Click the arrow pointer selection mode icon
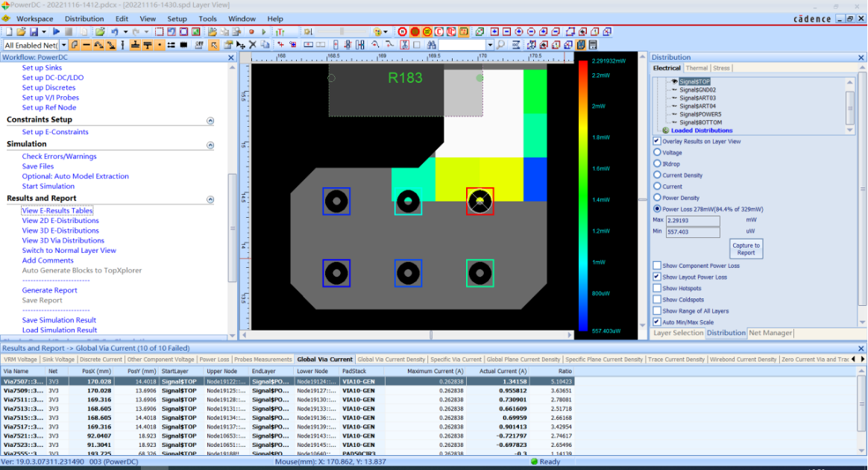 coord(214,45)
